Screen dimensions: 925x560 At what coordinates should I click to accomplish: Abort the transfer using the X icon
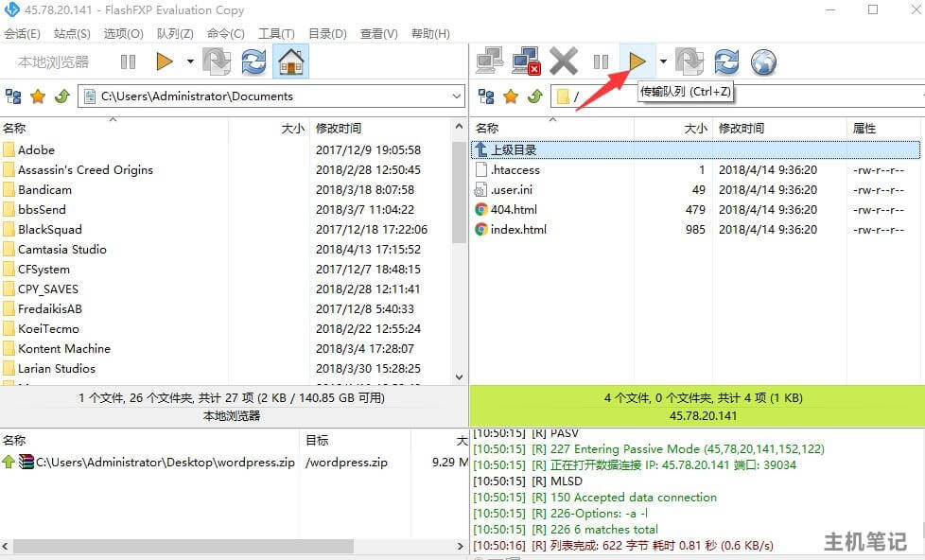click(563, 61)
